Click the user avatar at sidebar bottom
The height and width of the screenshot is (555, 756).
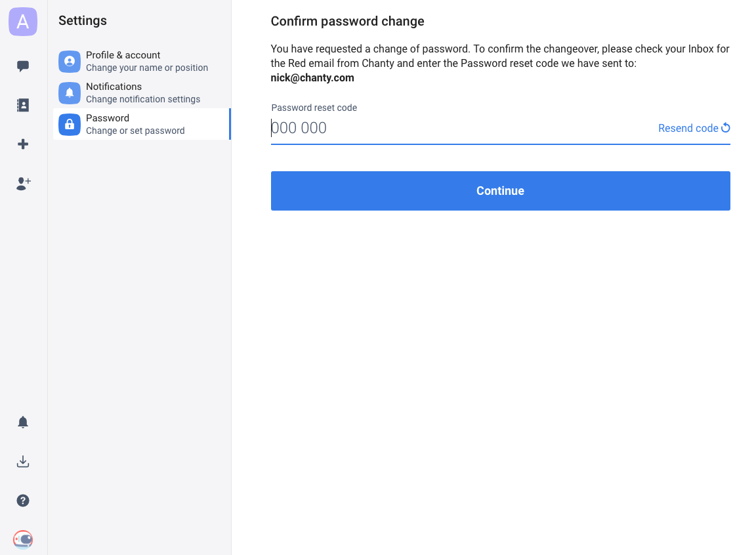(23, 539)
